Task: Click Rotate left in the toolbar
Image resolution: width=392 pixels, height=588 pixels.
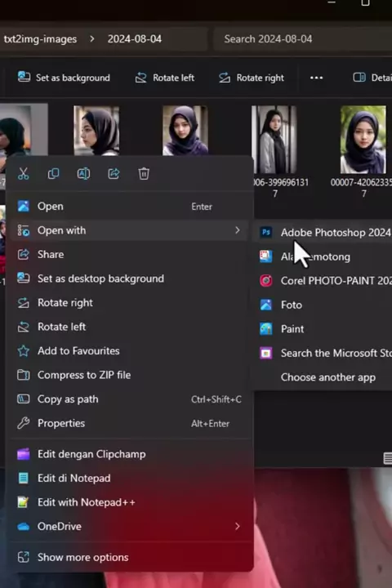Action: tap(165, 78)
